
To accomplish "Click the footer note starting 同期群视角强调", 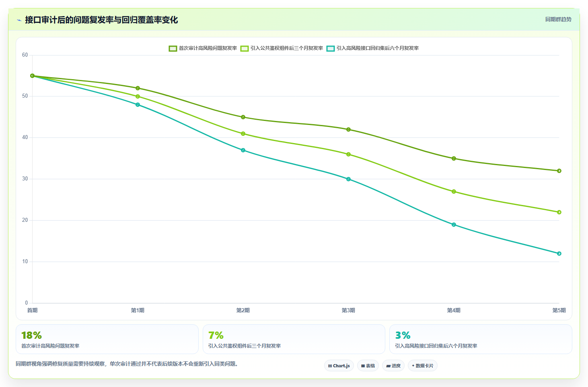I will [127, 364].
